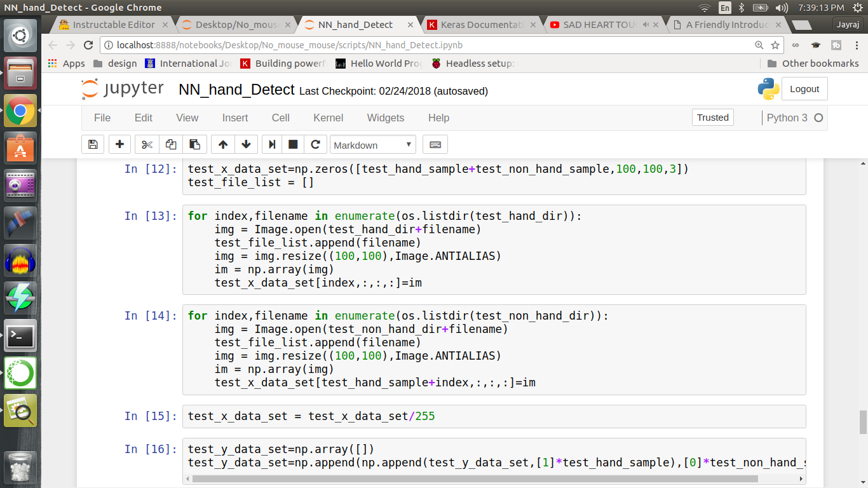Image resolution: width=868 pixels, height=488 pixels.
Task: Click the Jupyter logo
Action: [123, 90]
